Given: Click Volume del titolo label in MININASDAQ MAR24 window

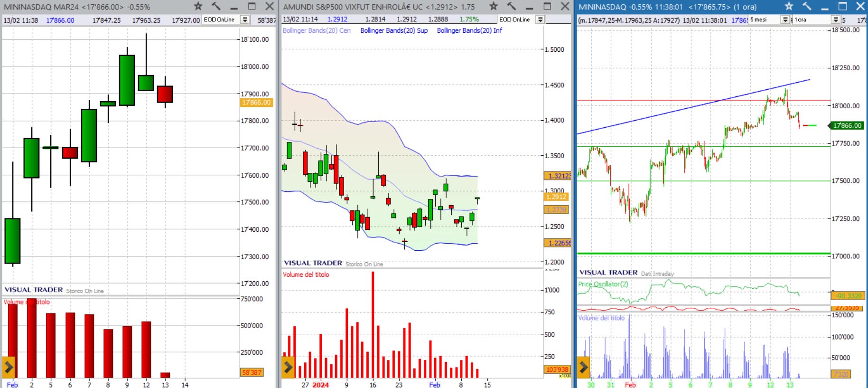Looking at the screenshot, I should pos(27,302).
